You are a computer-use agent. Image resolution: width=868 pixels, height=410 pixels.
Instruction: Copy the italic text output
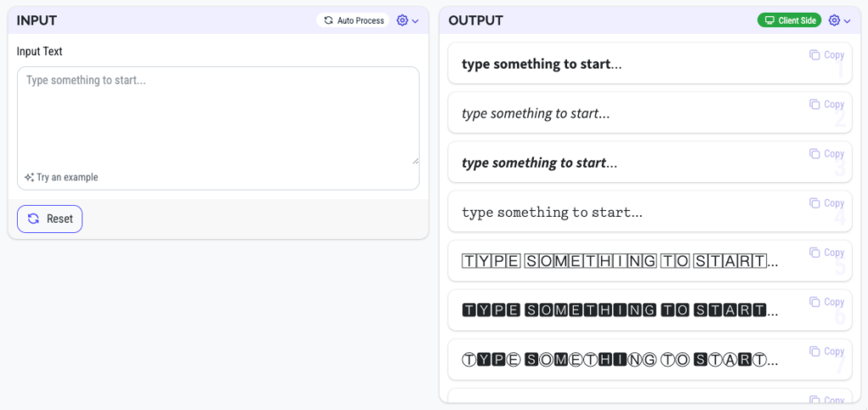[x=826, y=104]
